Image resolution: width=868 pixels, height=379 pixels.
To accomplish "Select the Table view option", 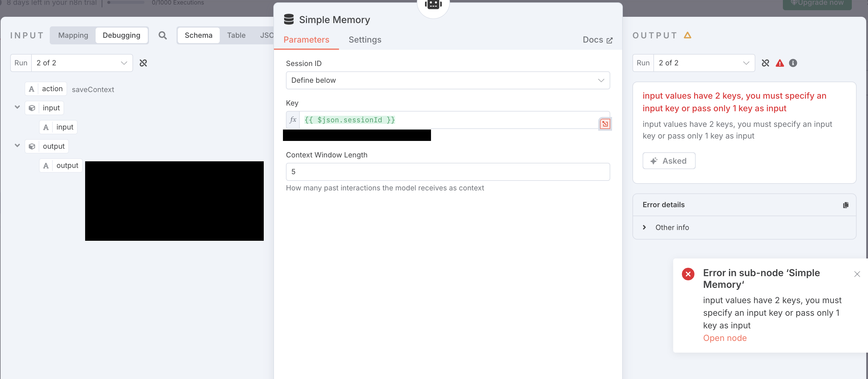I will click(236, 35).
